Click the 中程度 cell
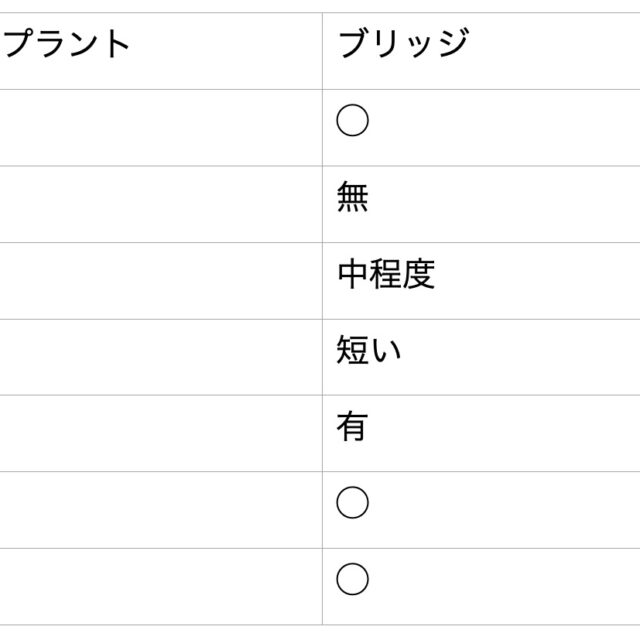 [x=386, y=275]
